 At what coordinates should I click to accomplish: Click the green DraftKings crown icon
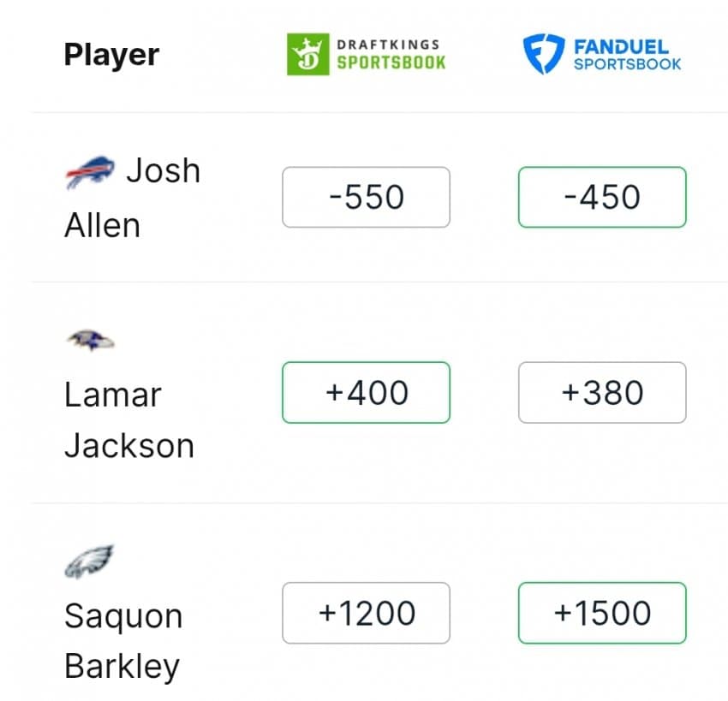307,54
